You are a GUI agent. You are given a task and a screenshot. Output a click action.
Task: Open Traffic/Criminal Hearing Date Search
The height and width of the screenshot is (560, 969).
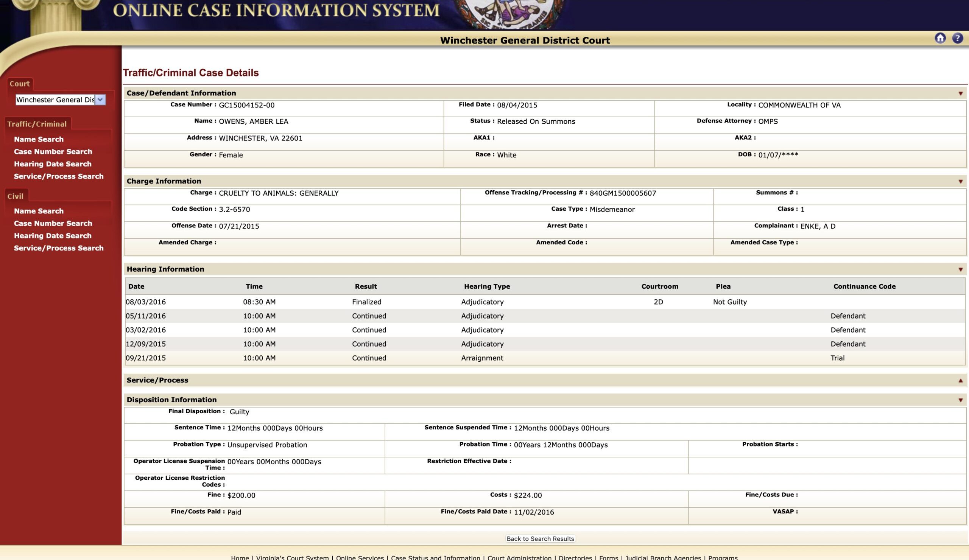[53, 164]
